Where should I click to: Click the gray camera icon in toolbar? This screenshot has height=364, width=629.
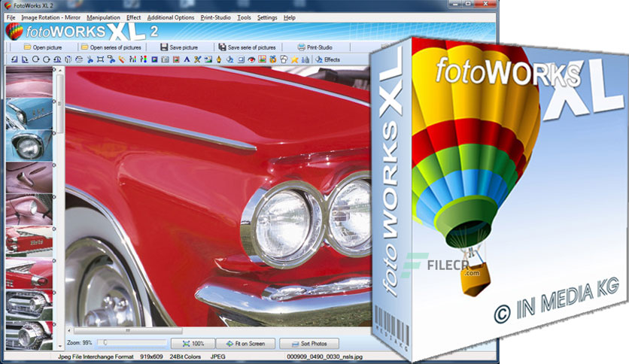[x=166, y=59]
